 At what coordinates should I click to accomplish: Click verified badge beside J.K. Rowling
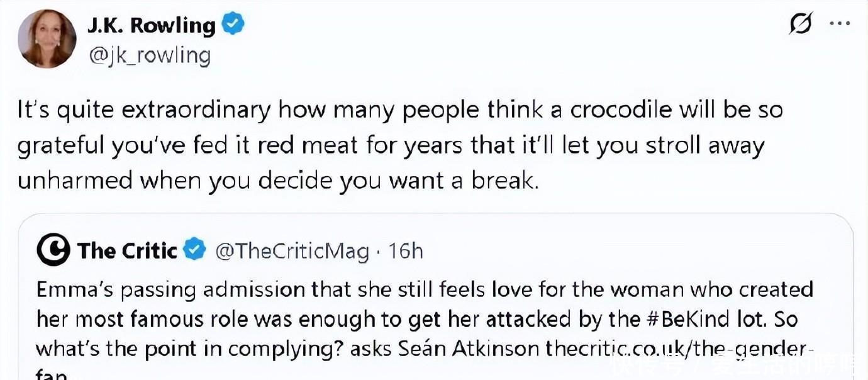[233, 25]
